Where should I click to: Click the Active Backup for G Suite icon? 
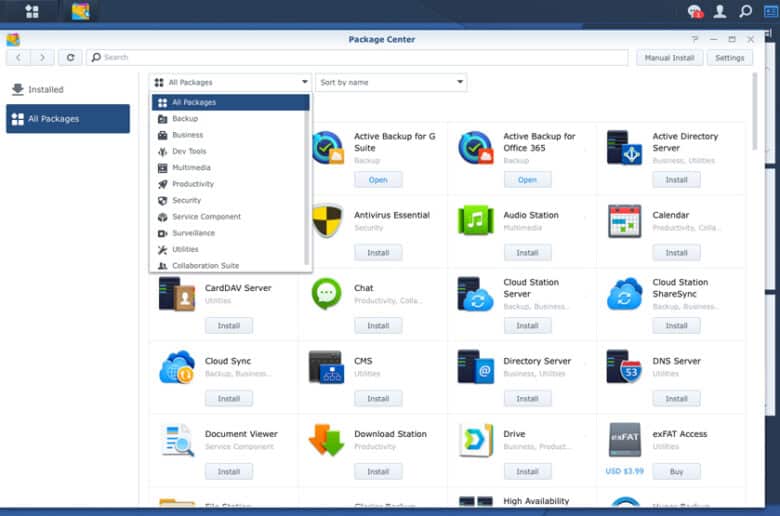(x=327, y=148)
